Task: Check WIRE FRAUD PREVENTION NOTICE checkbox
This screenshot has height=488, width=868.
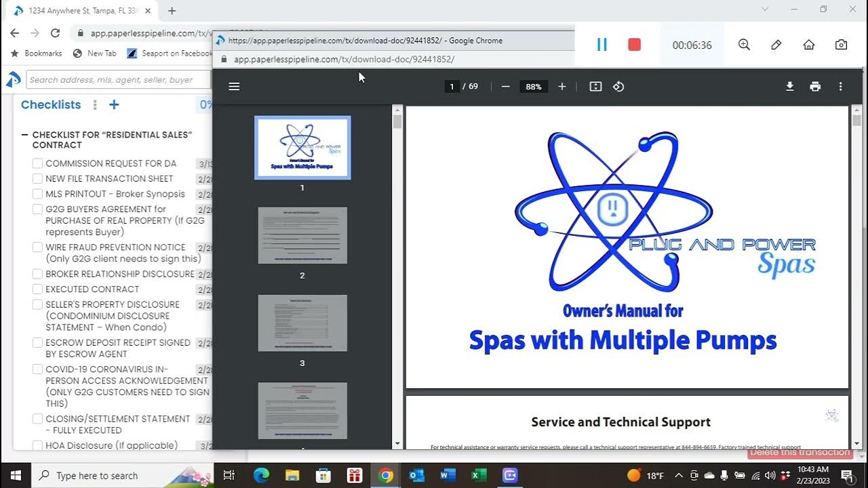Action: point(38,247)
